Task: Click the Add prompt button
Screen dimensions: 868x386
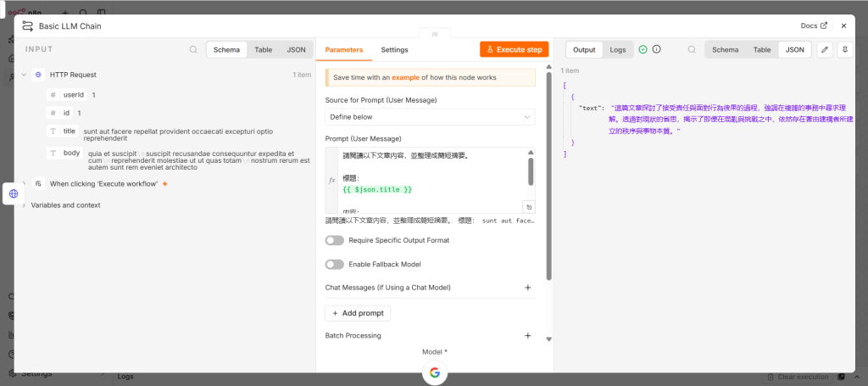Action: coord(358,313)
